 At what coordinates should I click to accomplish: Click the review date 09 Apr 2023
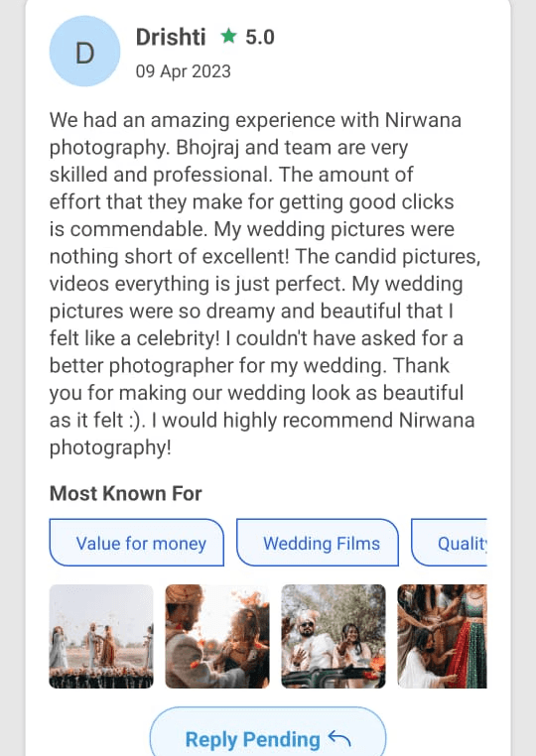(184, 71)
